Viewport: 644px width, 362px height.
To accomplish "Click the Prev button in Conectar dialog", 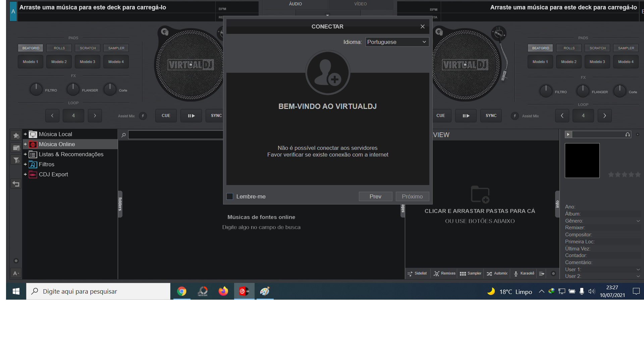I will 375,196.
